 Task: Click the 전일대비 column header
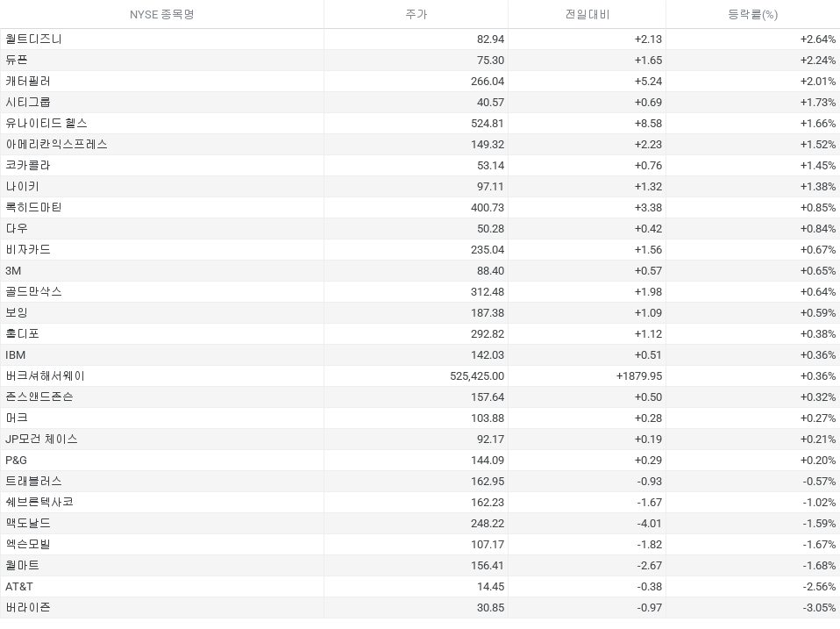coord(587,15)
